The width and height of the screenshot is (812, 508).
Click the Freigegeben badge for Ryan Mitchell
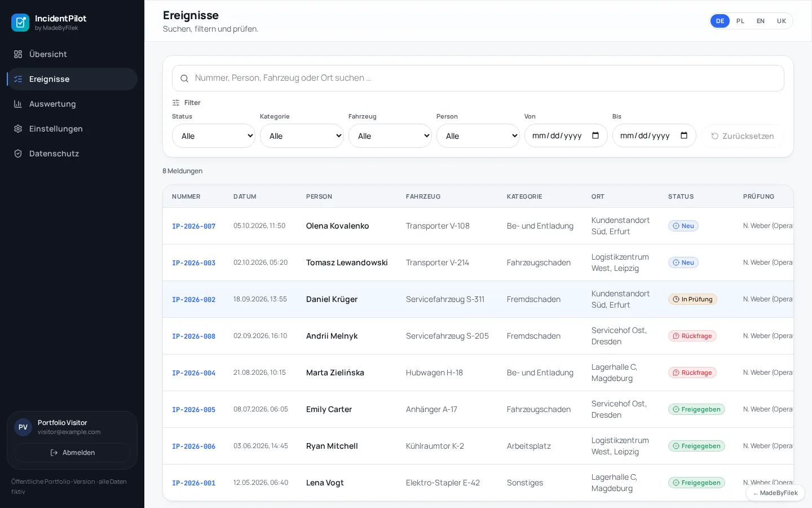pyautogui.click(x=696, y=446)
